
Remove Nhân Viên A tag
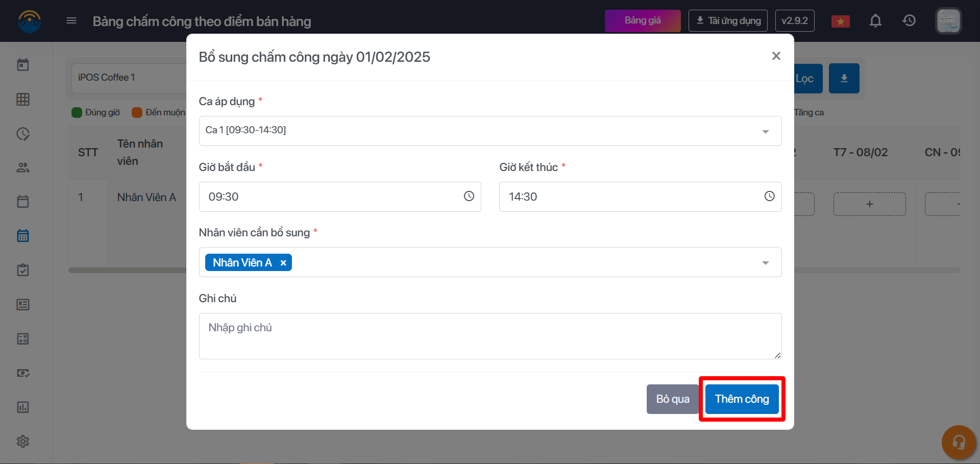[x=283, y=263]
